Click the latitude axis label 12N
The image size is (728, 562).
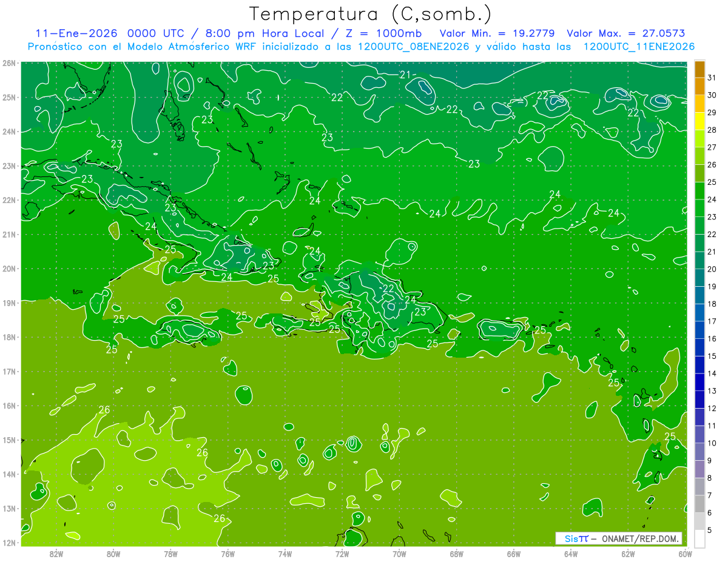8,542
